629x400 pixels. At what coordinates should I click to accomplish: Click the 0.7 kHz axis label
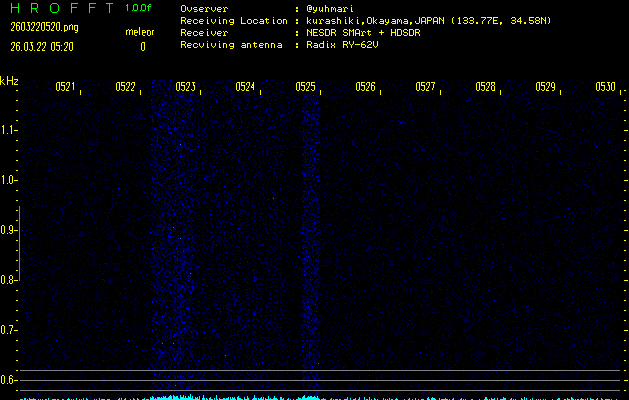tap(8, 330)
